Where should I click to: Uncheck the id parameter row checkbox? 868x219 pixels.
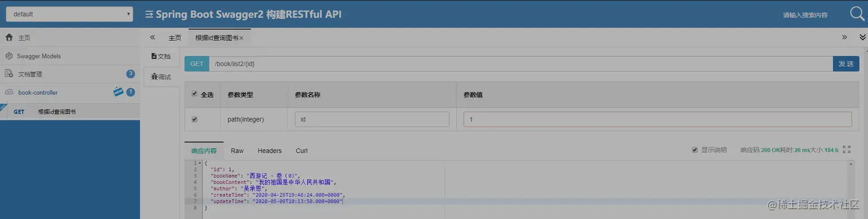[195, 120]
